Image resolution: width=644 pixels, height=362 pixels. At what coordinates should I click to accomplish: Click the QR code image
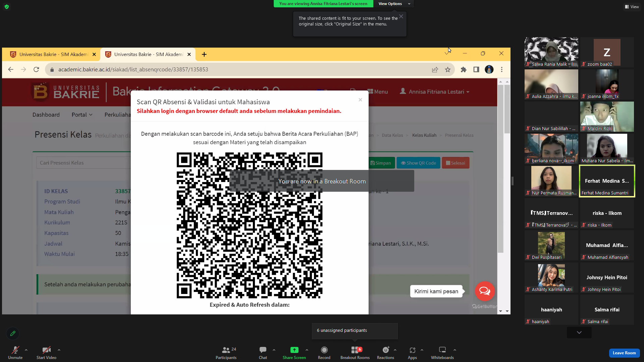tap(250, 225)
